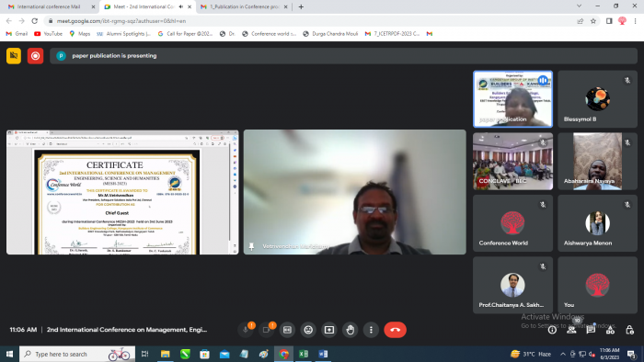Open the three-dot more options menu
This screenshot has height=362, width=644.
[371, 330]
